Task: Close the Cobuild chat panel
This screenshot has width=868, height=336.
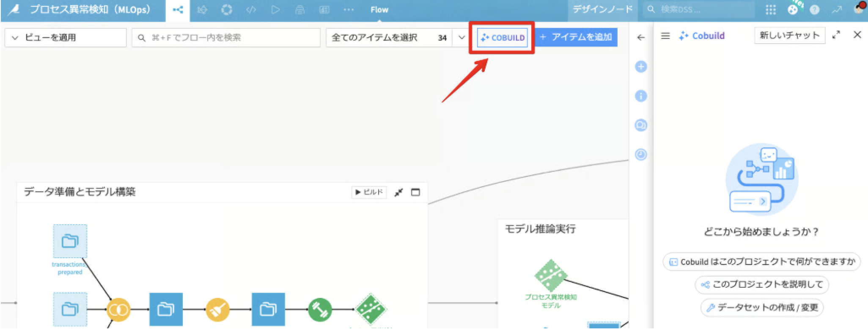Action: 857,35
